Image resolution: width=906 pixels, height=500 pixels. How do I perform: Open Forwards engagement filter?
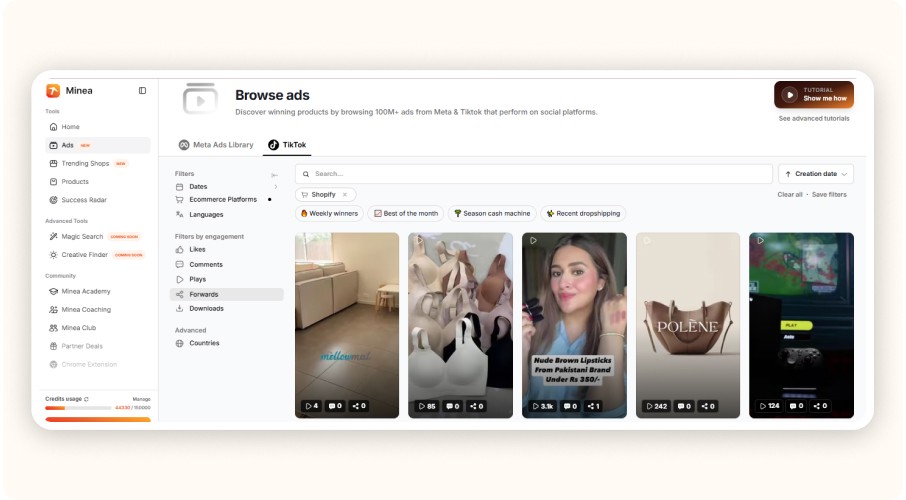tap(226, 294)
